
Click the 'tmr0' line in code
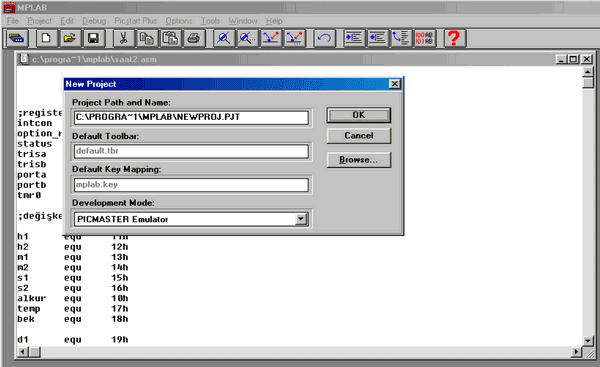29,196
